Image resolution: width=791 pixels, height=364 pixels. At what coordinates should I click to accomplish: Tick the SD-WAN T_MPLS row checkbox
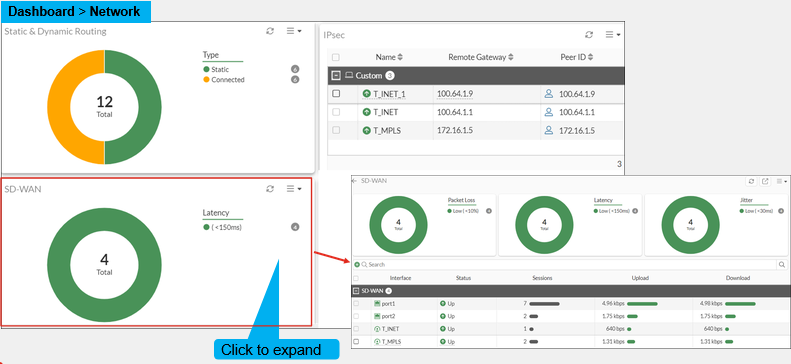click(356, 341)
